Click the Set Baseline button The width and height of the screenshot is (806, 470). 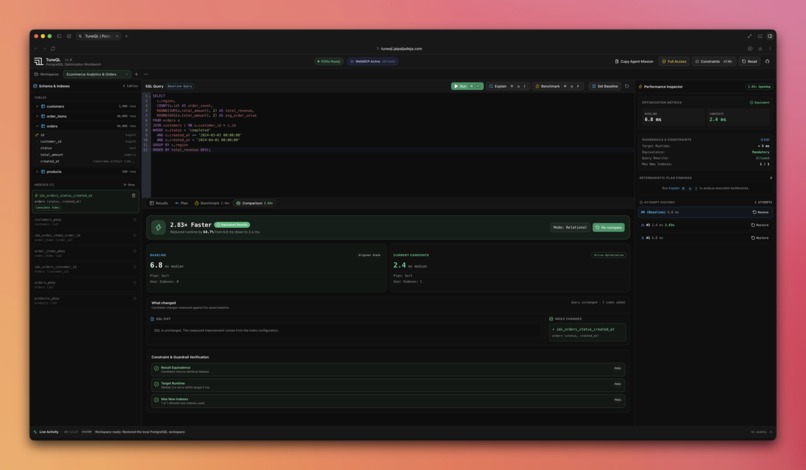coord(604,86)
